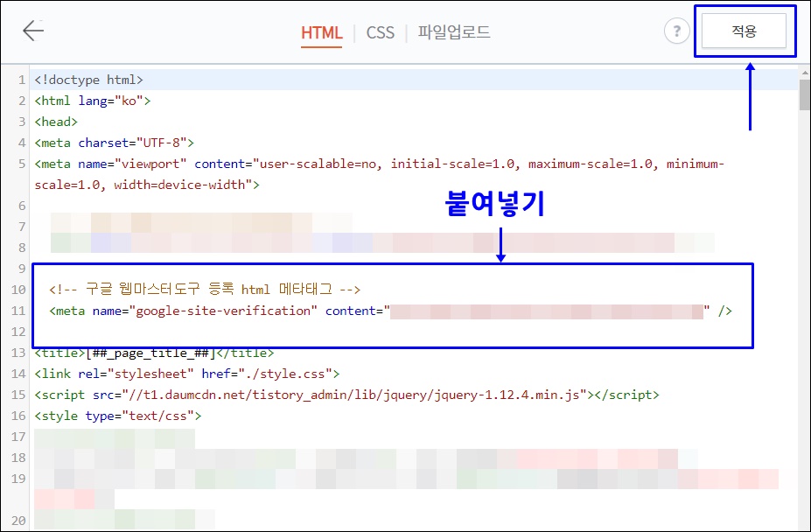Click the vertical scrollbar thumb
Image resolution: width=811 pixels, height=532 pixels.
[x=804, y=94]
